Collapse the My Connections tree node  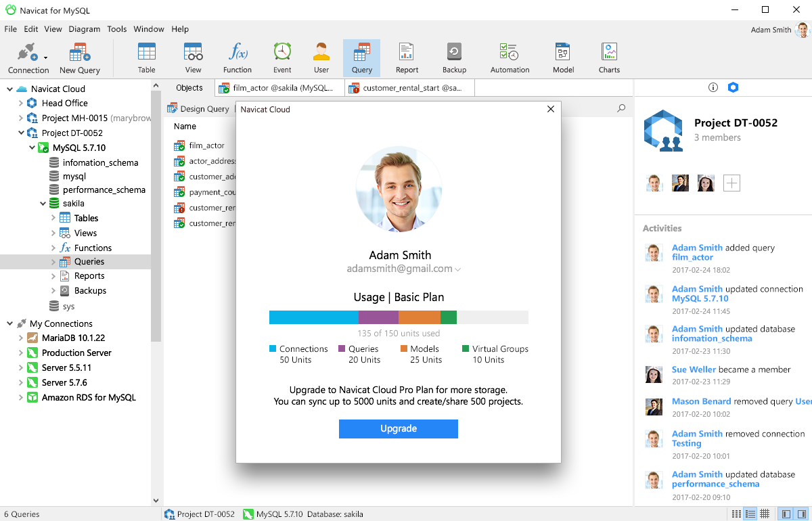point(9,323)
